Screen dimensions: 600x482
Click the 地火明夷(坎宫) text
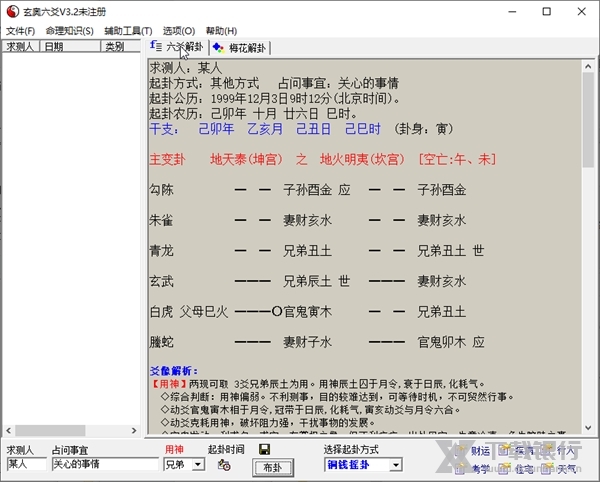coord(362,159)
